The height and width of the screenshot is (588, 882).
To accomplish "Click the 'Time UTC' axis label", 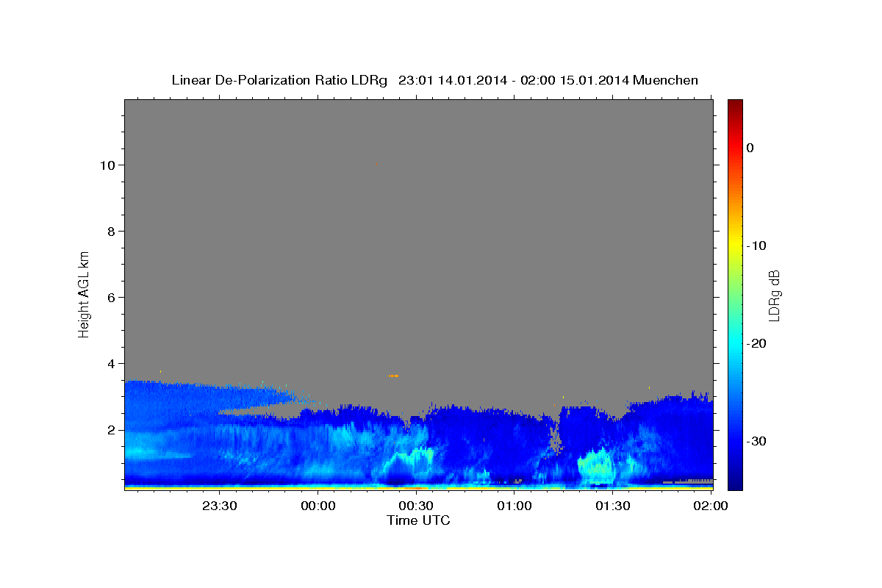I will [418, 520].
